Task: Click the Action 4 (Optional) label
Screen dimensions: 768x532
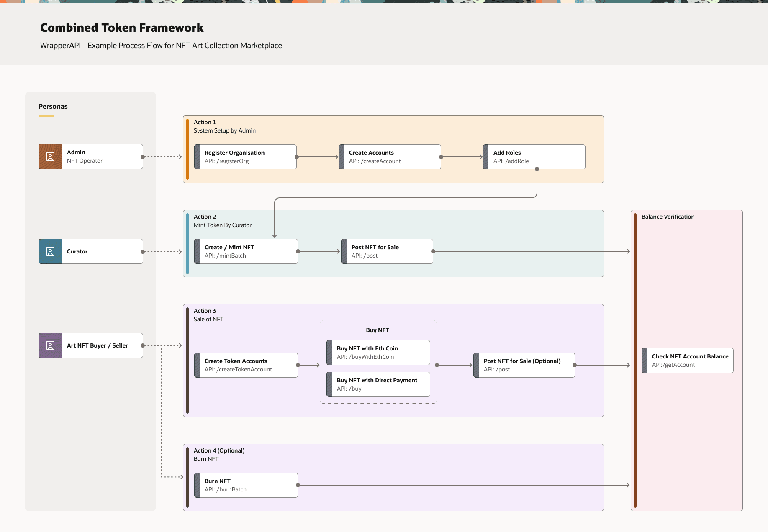Action: (x=219, y=450)
